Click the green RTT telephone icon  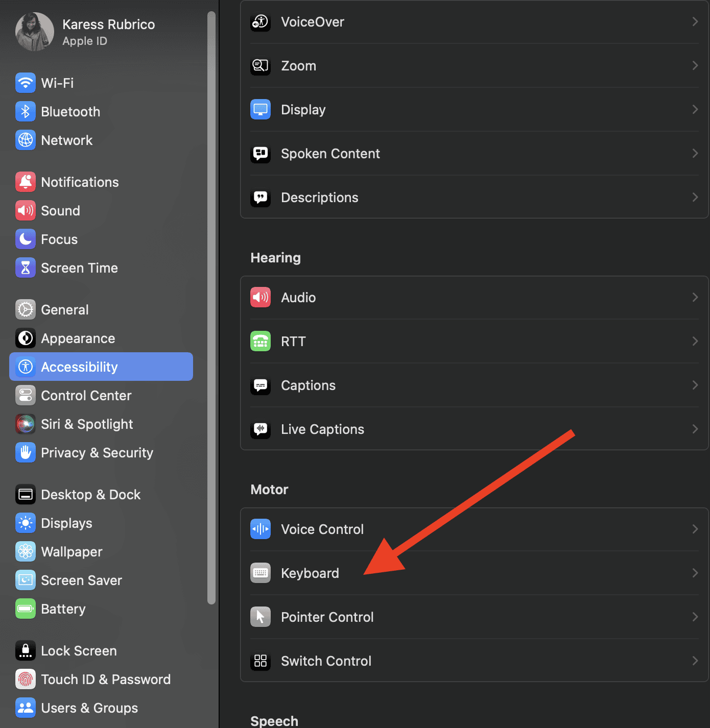pyautogui.click(x=261, y=342)
